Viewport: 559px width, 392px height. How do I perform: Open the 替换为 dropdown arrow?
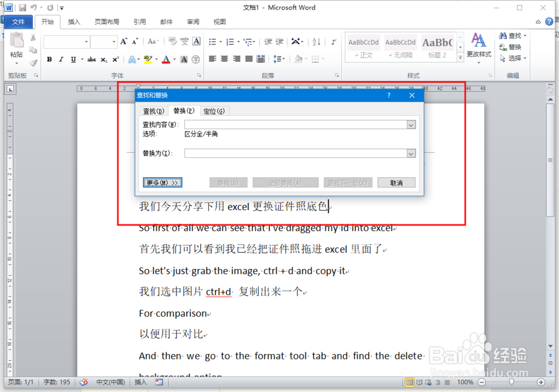point(411,153)
